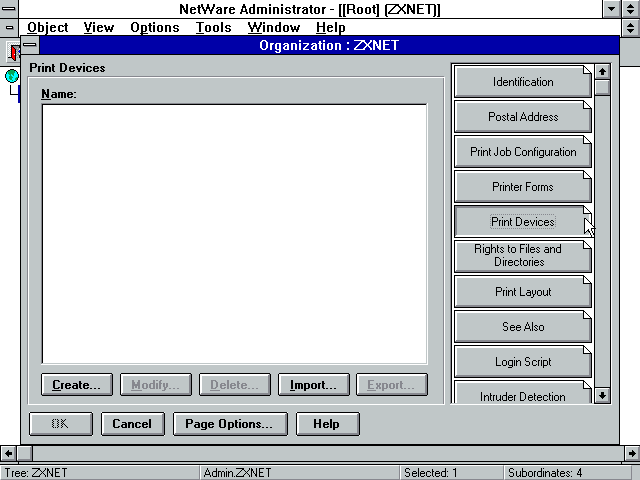Open the Options menu
Screen dimensions: 640x480
click(155, 27)
